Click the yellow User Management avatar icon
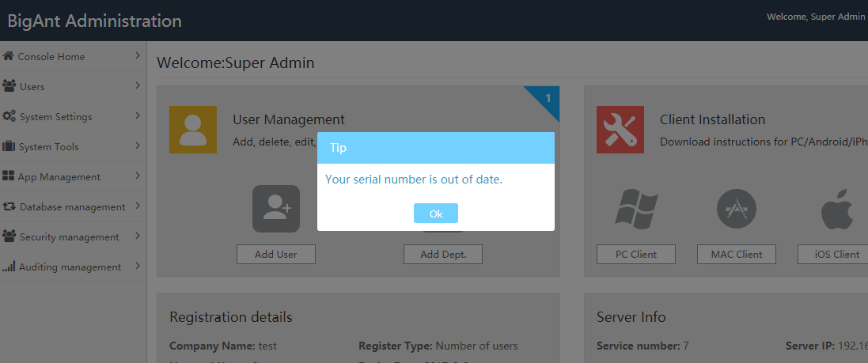The image size is (868, 363). click(x=193, y=130)
